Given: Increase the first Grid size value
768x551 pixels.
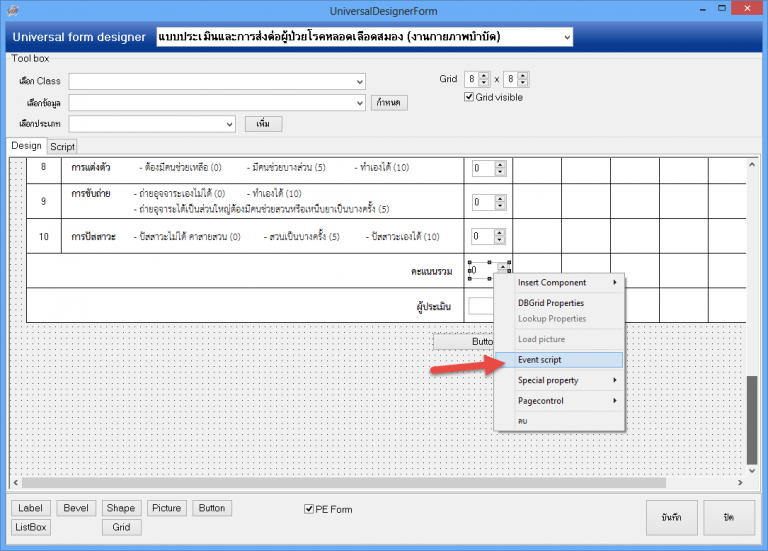Looking at the screenshot, I should point(484,75).
